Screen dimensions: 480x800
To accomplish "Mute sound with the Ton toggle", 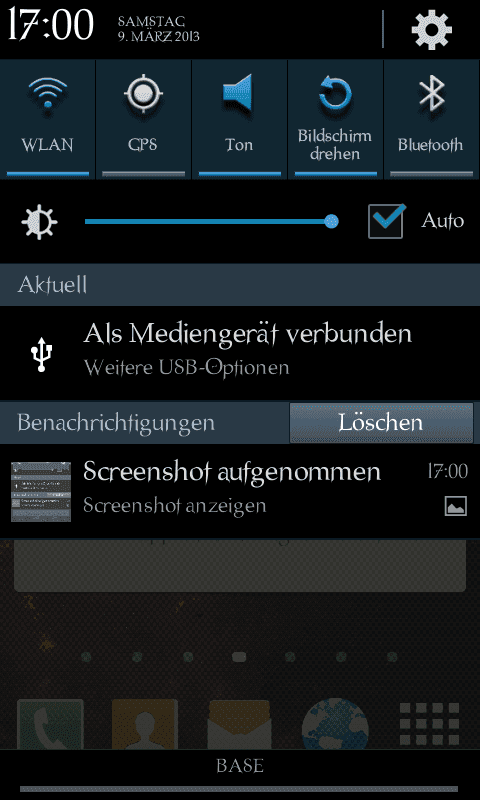I will pos(239,119).
